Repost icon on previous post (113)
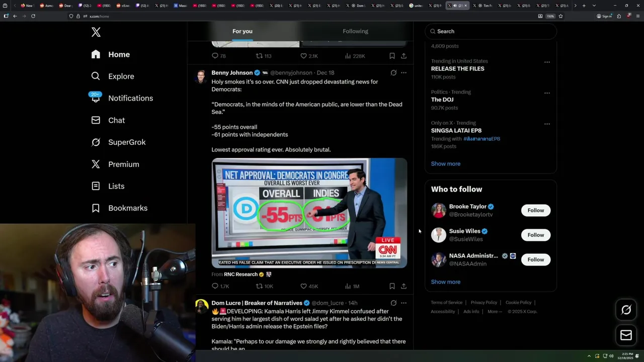The width and height of the screenshot is (644, 362). pos(264,56)
